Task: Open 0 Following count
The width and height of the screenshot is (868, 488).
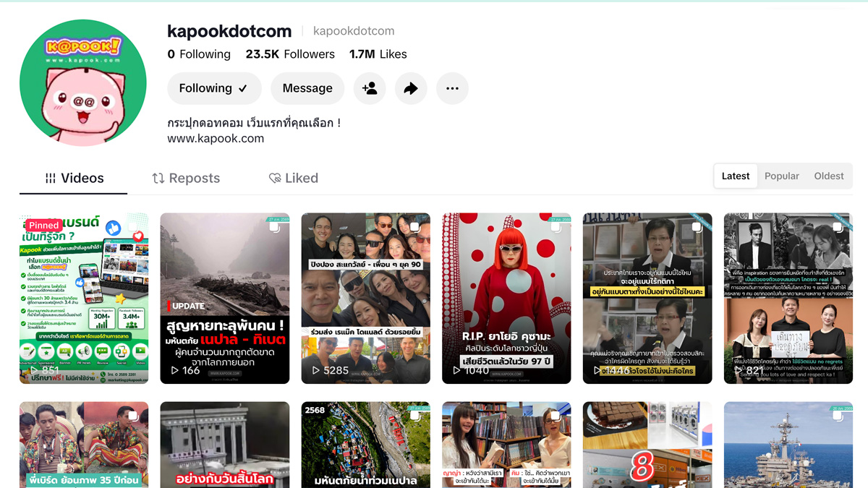Action: (x=199, y=54)
